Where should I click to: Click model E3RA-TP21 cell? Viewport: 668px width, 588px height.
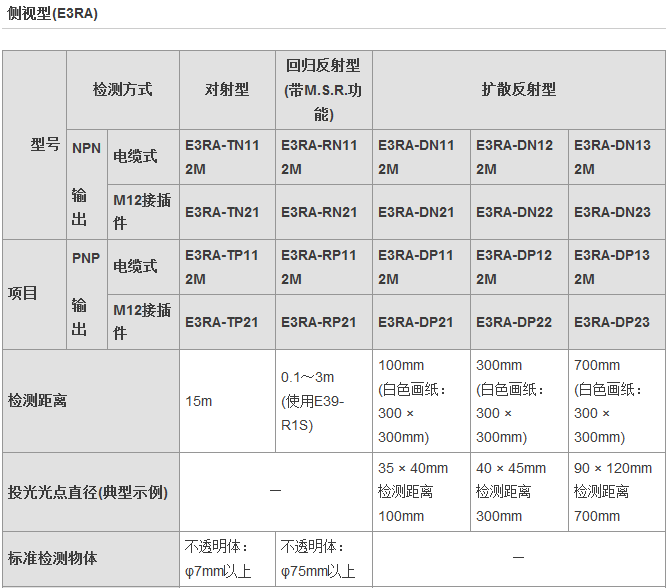(x=227, y=322)
